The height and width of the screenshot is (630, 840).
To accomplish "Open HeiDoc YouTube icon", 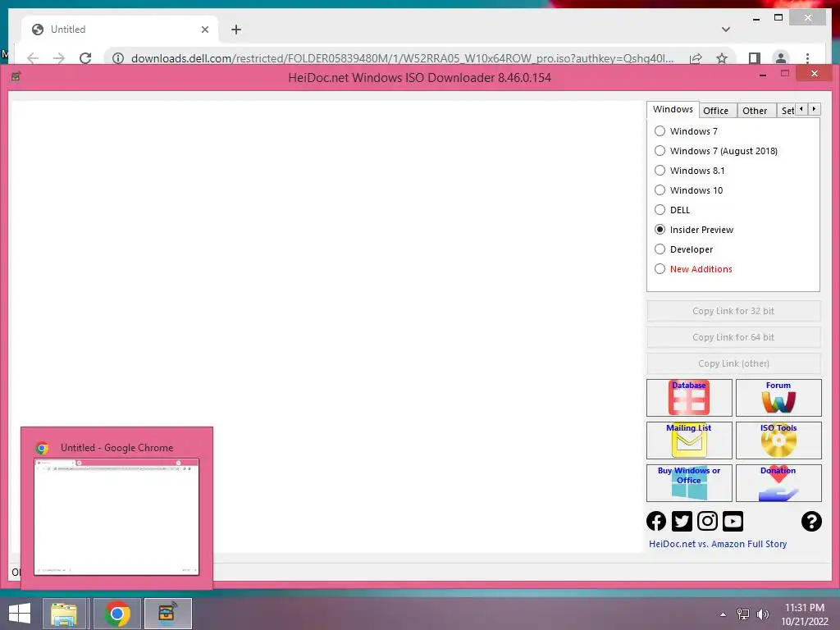I will pos(733,521).
